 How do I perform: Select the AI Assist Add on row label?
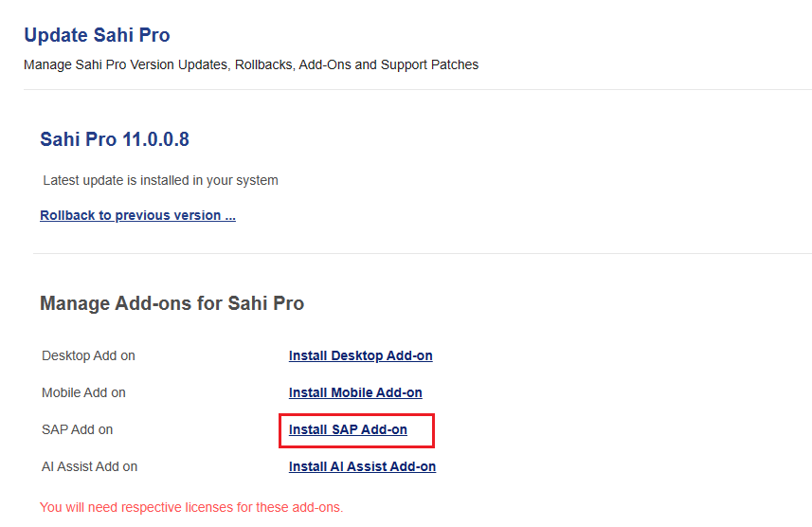click(x=89, y=466)
